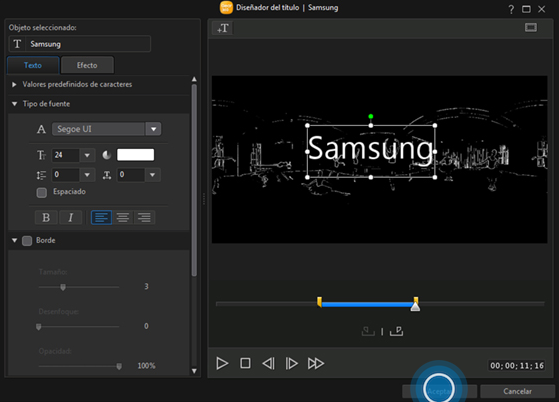This screenshot has width=559, height=402.
Task: Expand Valores predefinidos de caracteres section
Action: 14,84
